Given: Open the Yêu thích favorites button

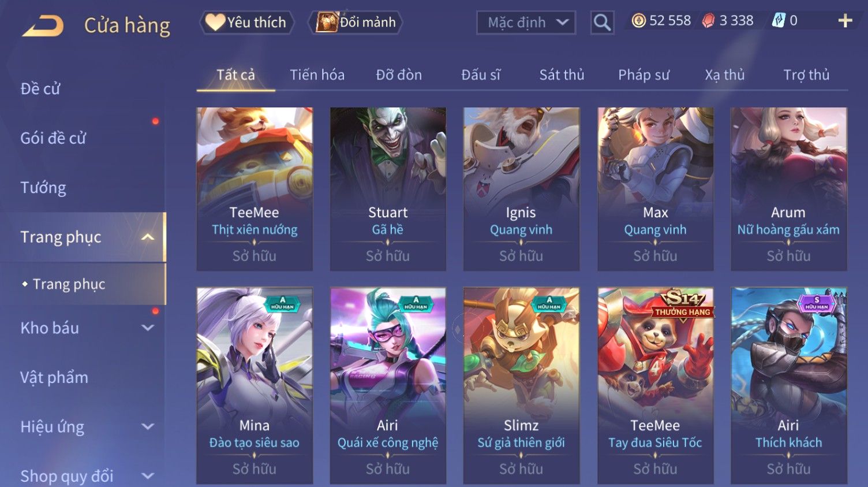Looking at the screenshot, I should point(246,23).
